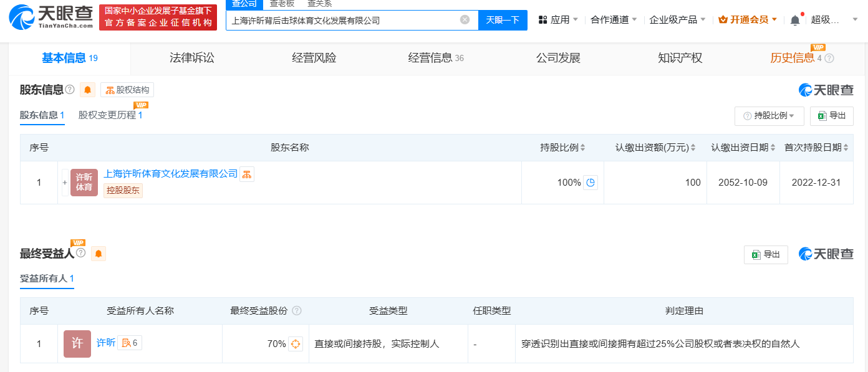Image resolution: width=868 pixels, height=372 pixels.
Task: Click the 100% shareholding pie chart icon
Action: pos(591,182)
